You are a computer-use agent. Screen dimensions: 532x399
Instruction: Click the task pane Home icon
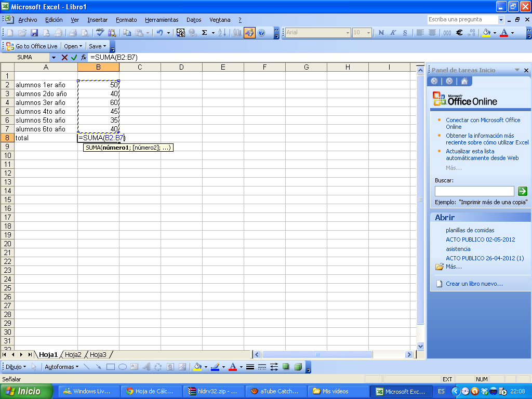click(x=464, y=81)
